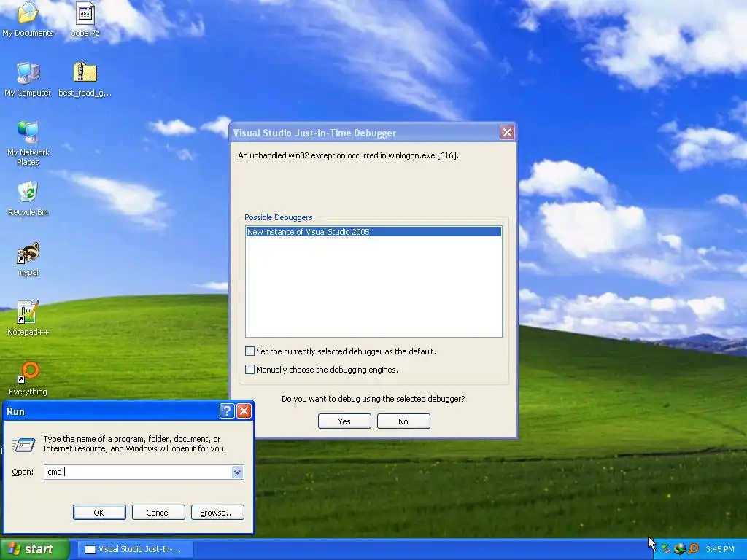Select the mypal shortcut icon
This screenshot has height=560, width=747.
28,259
